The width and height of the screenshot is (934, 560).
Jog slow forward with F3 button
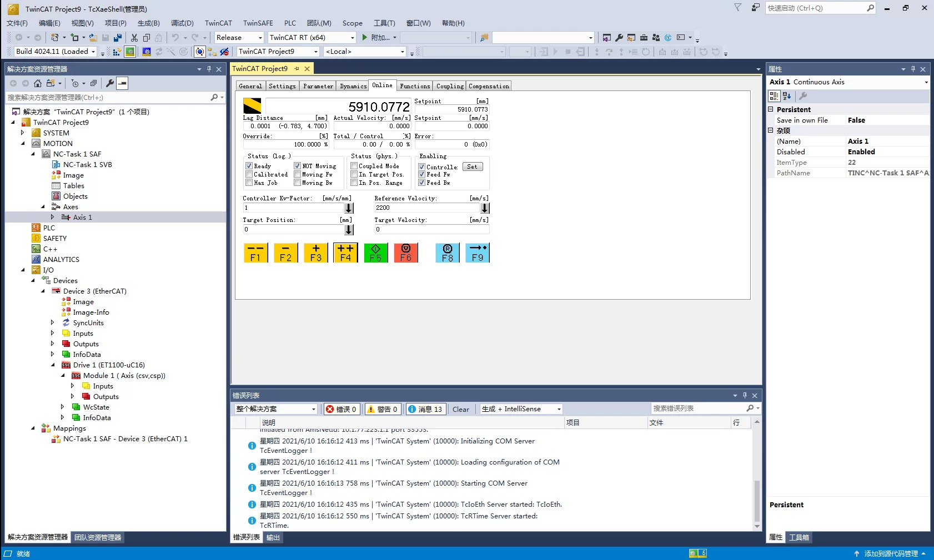click(315, 253)
